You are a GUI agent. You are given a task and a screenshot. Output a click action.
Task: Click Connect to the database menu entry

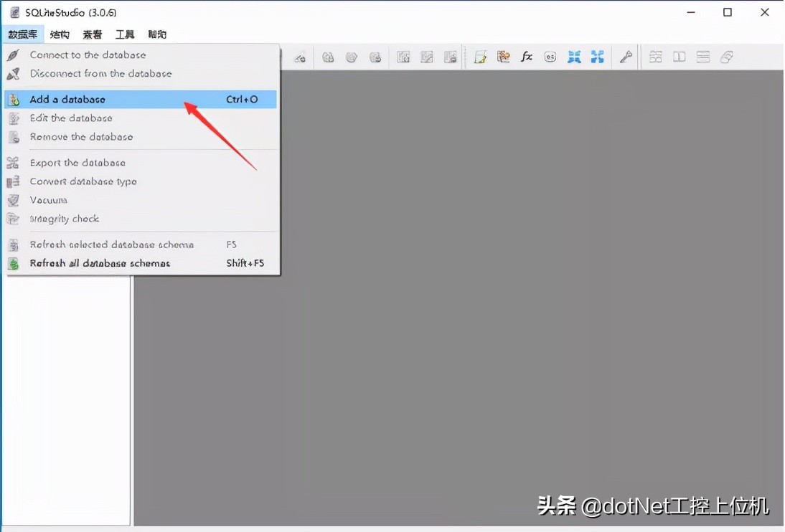point(88,54)
